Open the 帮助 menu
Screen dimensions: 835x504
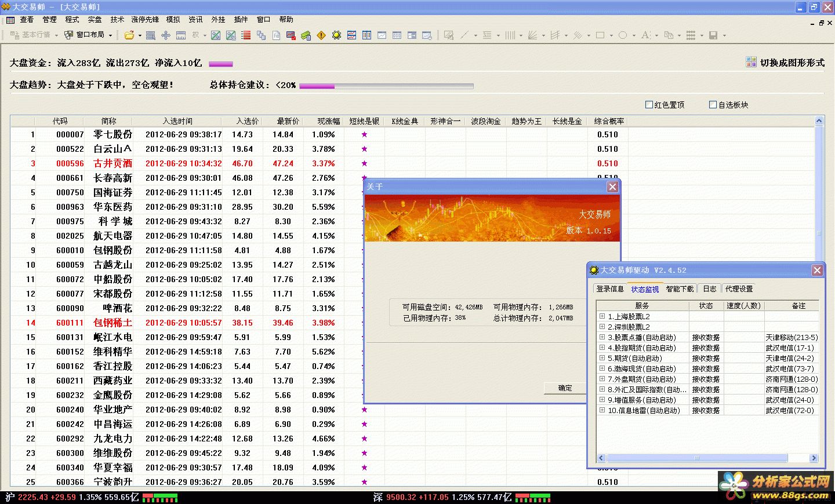point(286,20)
